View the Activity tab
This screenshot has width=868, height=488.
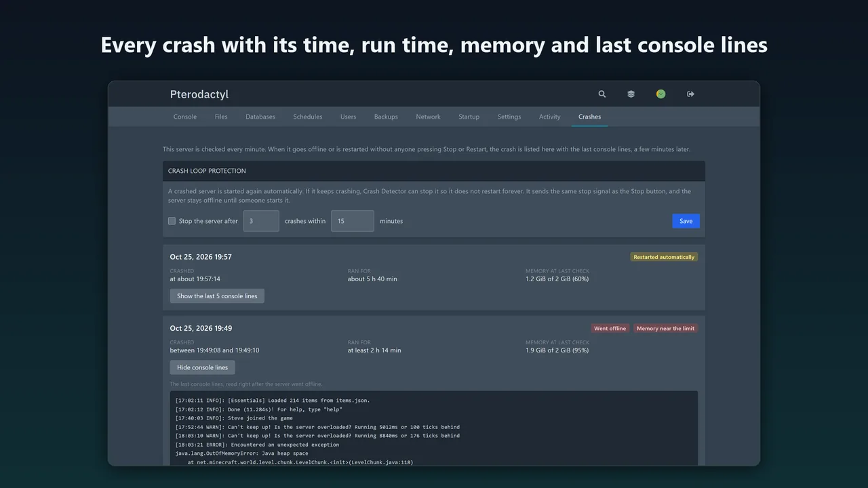pyautogui.click(x=550, y=117)
